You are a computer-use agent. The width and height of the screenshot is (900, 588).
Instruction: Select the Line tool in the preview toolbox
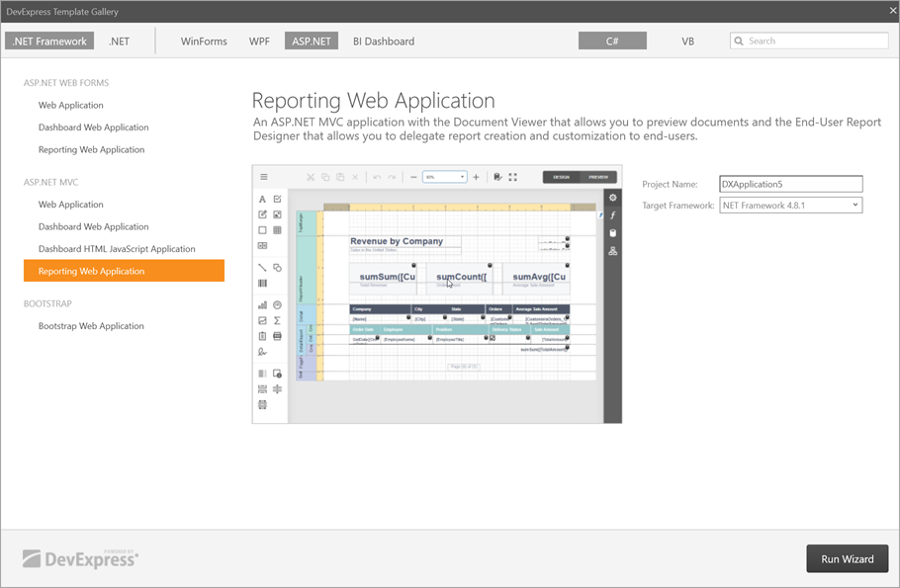[x=262, y=268]
